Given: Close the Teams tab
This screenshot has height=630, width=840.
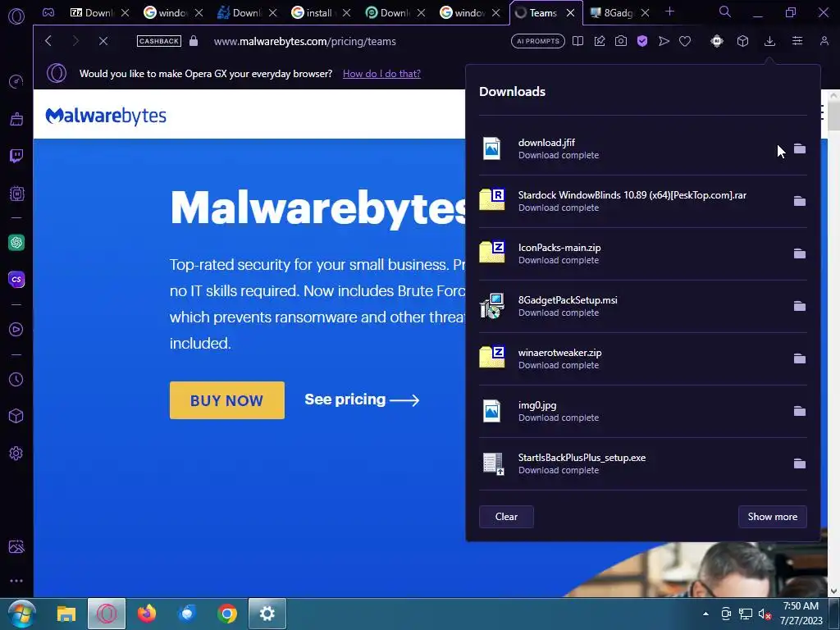Looking at the screenshot, I should pyautogui.click(x=571, y=13).
